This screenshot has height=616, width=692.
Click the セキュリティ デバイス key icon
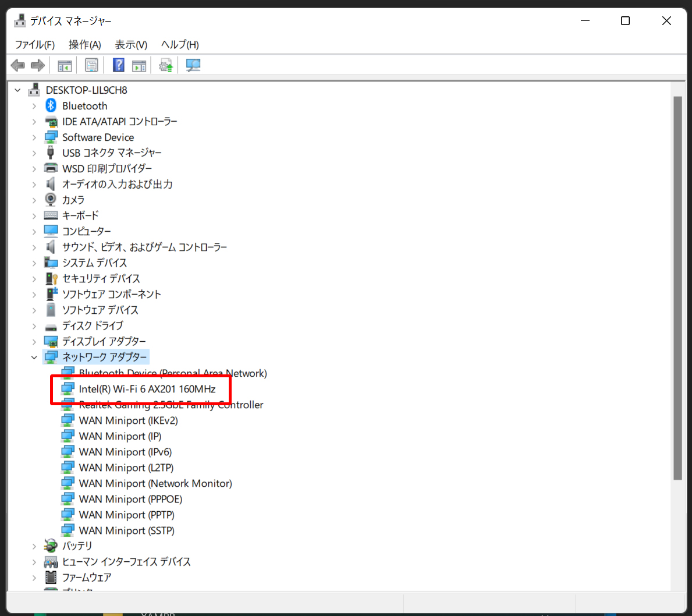click(x=51, y=278)
